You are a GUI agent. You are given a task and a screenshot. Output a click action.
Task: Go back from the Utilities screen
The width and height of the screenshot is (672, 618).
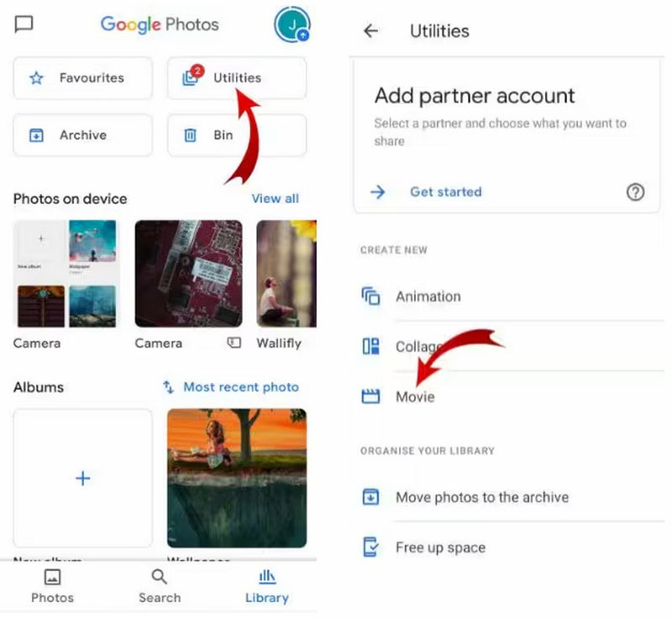(x=370, y=30)
